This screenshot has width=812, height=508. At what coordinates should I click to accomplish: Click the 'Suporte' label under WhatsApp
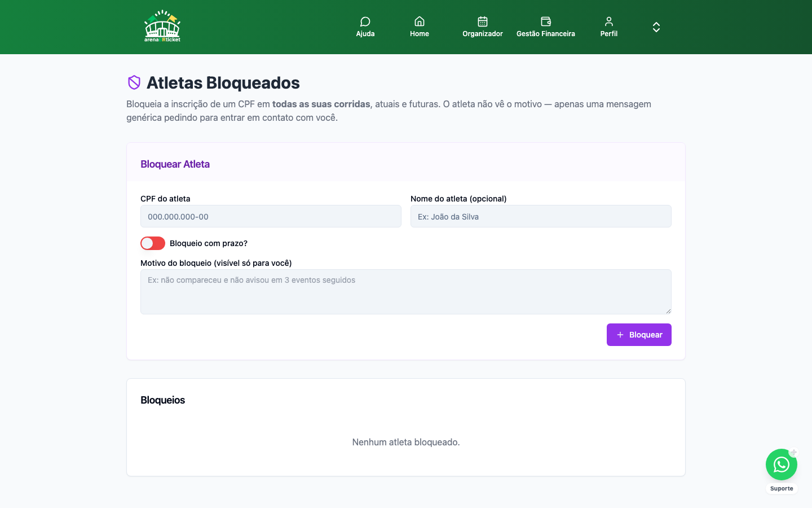782,489
